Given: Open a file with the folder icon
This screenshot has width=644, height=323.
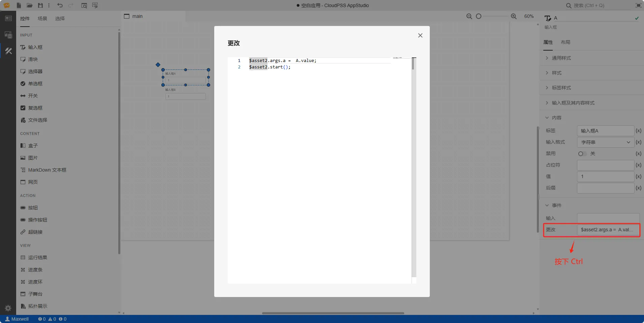Looking at the screenshot, I should pyautogui.click(x=30, y=5).
